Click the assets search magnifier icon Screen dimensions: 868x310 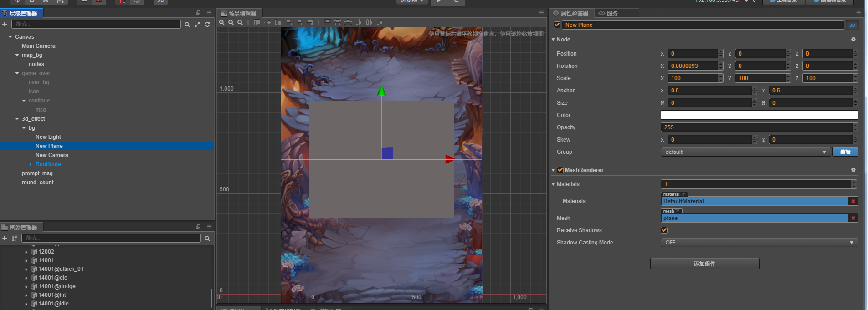point(207,239)
